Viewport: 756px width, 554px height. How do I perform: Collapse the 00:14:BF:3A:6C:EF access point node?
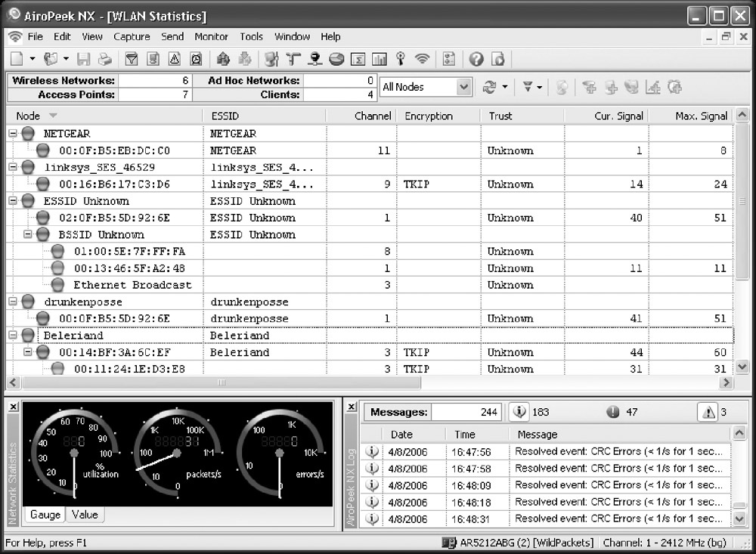(28, 352)
